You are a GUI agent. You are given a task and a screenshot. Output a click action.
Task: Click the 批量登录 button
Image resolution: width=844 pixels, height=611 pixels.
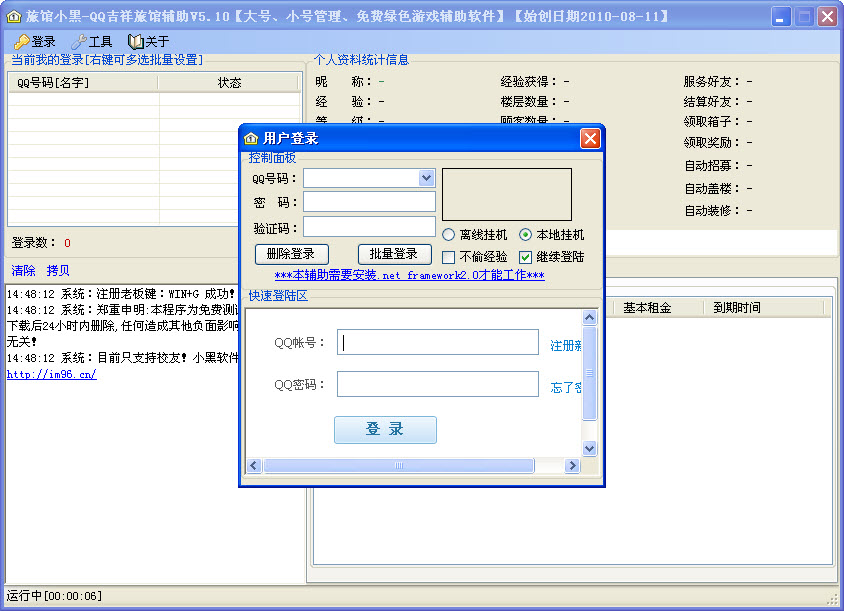click(x=395, y=254)
